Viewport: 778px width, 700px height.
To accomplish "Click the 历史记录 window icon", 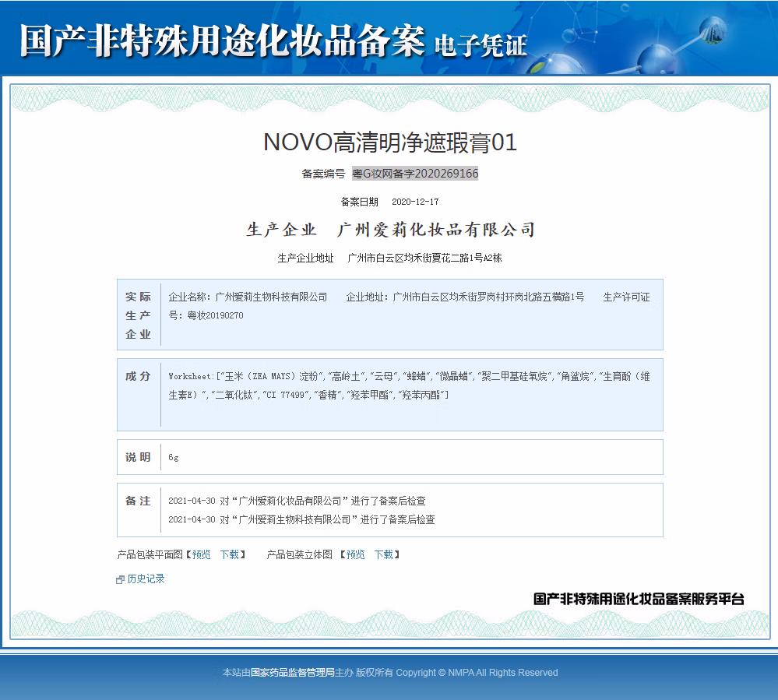I will pos(120,579).
